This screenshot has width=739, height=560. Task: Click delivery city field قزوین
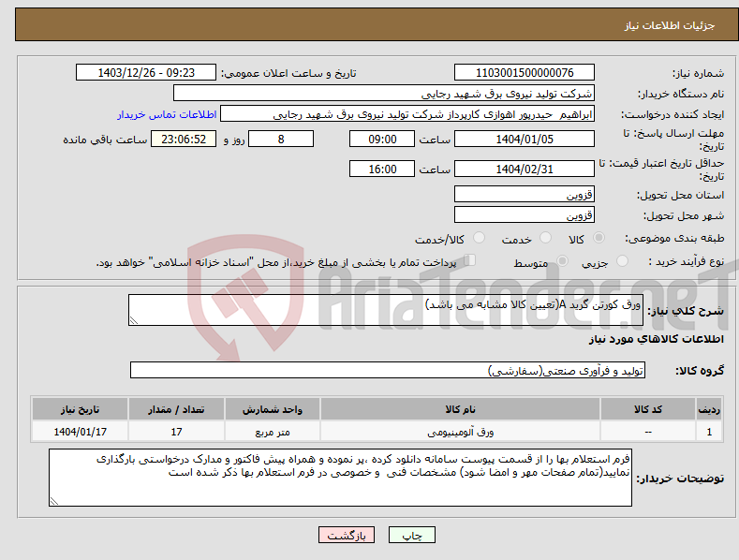[x=525, y=214]
